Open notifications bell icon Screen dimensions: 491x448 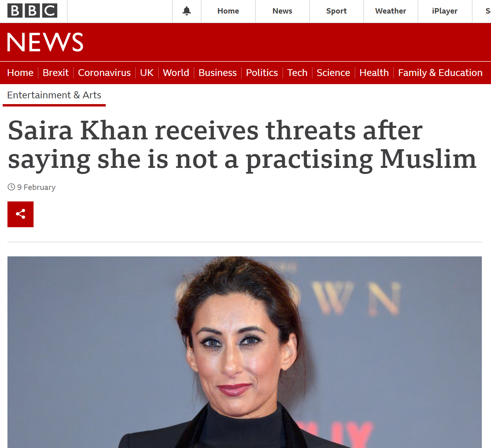coord(187,11)
